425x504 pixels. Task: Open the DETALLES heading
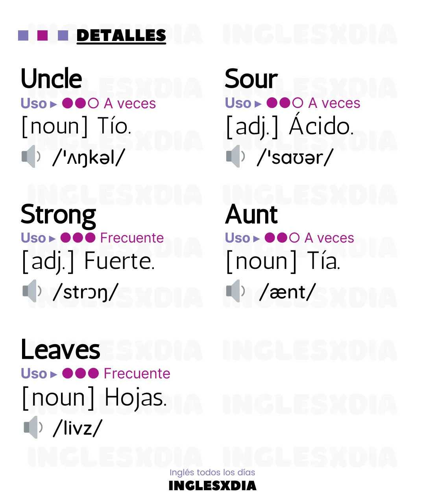[x=121, y=36]
